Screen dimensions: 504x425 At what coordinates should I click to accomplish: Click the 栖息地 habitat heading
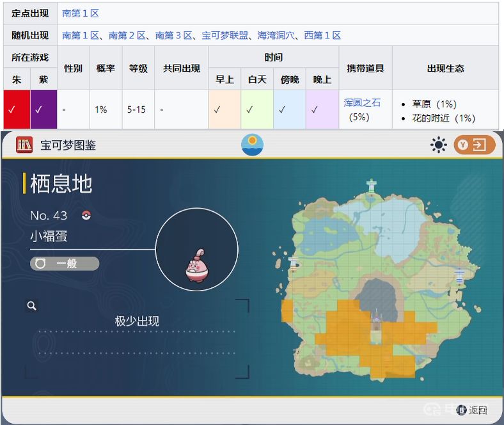click(61, 184)
